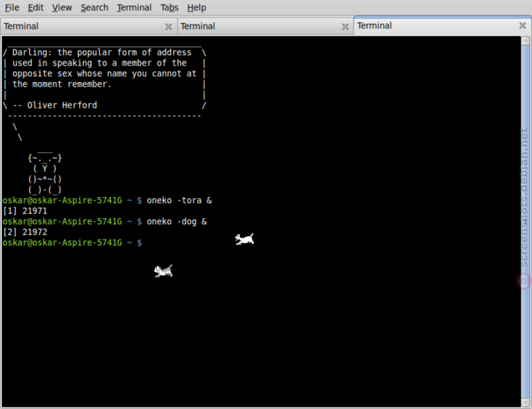Click the 'oneko -tora &' command text
This screenshot has width=532, height=409.
(179, 200)
